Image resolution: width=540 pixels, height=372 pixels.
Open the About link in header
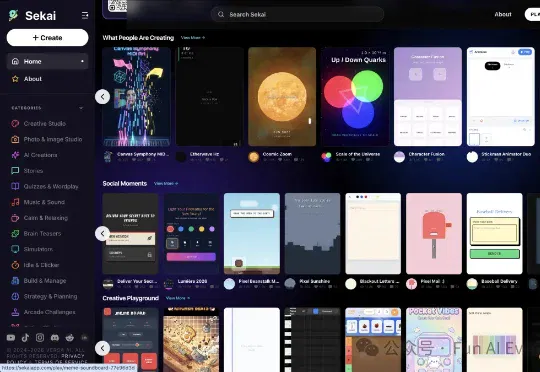point(503,14)
